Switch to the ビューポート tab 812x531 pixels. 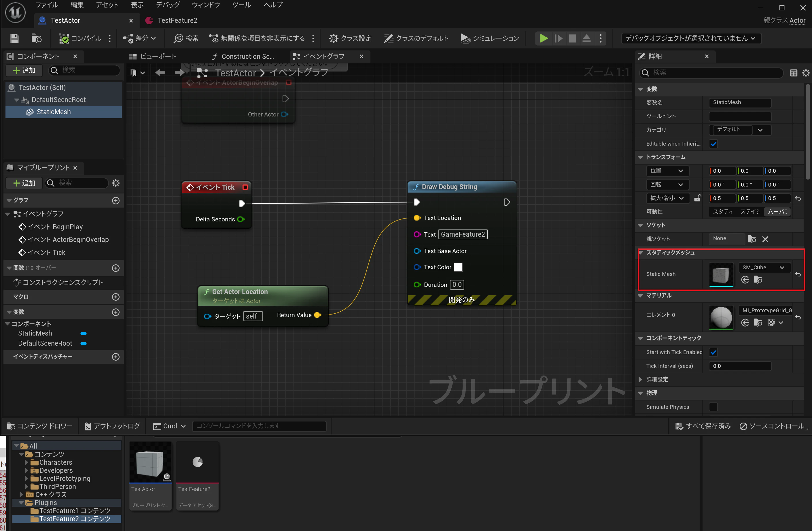pyautogui.click(x=153, y=56)
